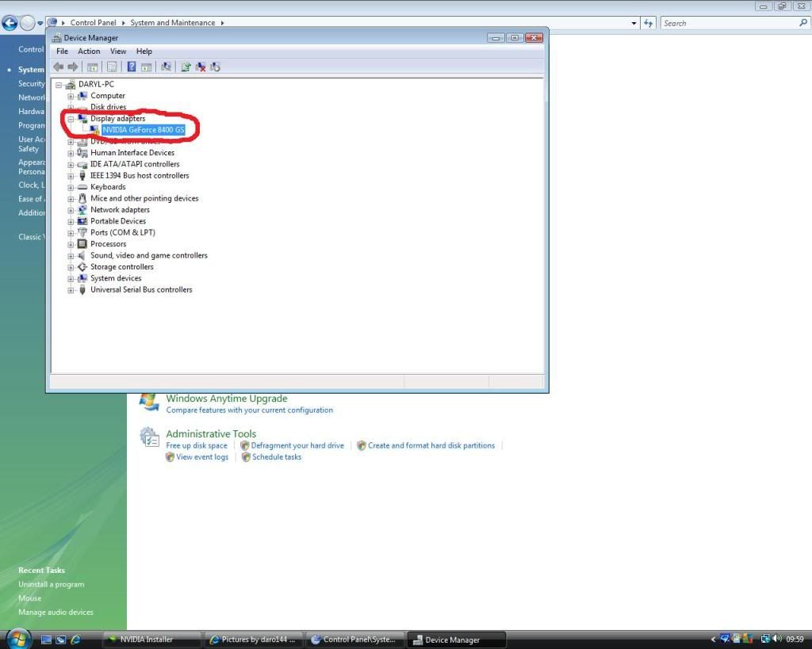Viewport: 812px width, 649px height.
Task: Switch to Control Panel taskbar button
Action: click(x=354, y=639)
